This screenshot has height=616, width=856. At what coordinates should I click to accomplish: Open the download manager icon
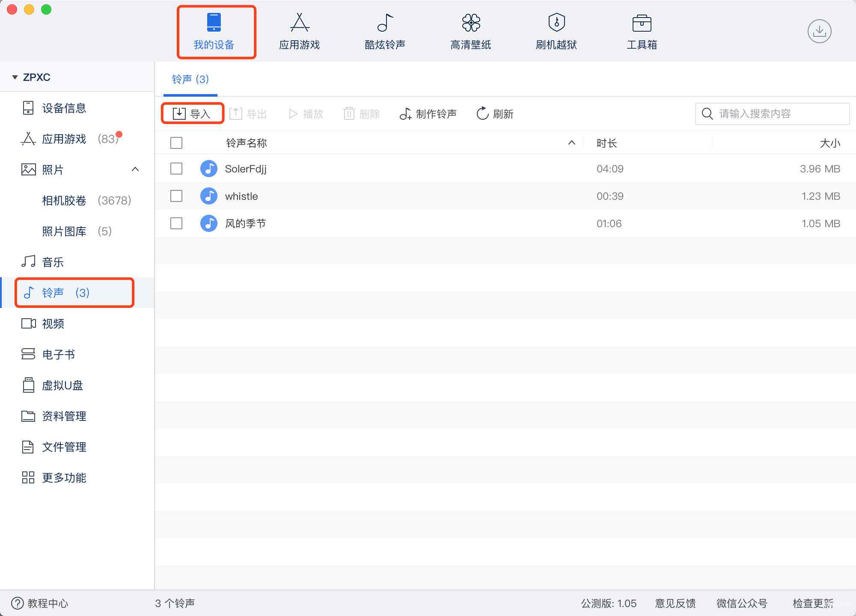point(819,31)
